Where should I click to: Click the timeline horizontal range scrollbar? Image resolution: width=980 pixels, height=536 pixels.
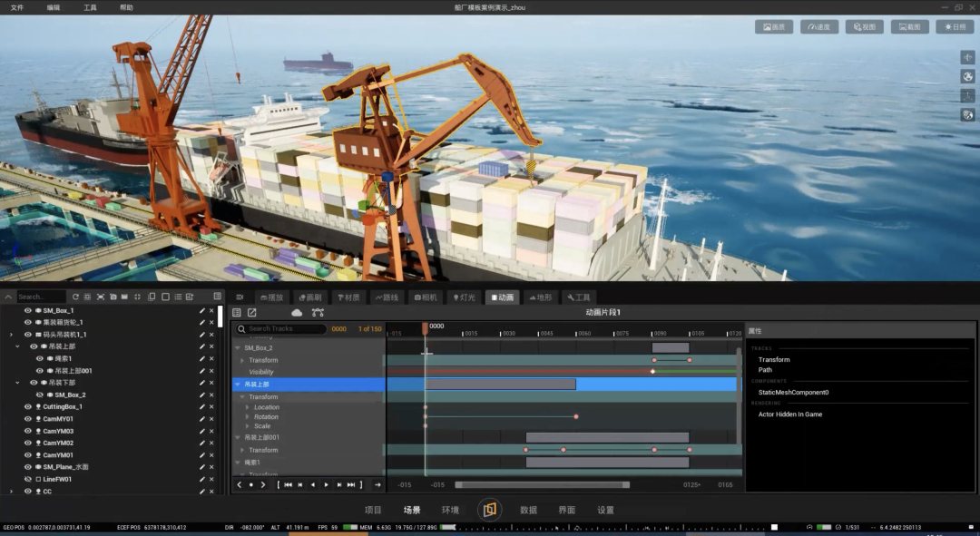tap(542, 485)
